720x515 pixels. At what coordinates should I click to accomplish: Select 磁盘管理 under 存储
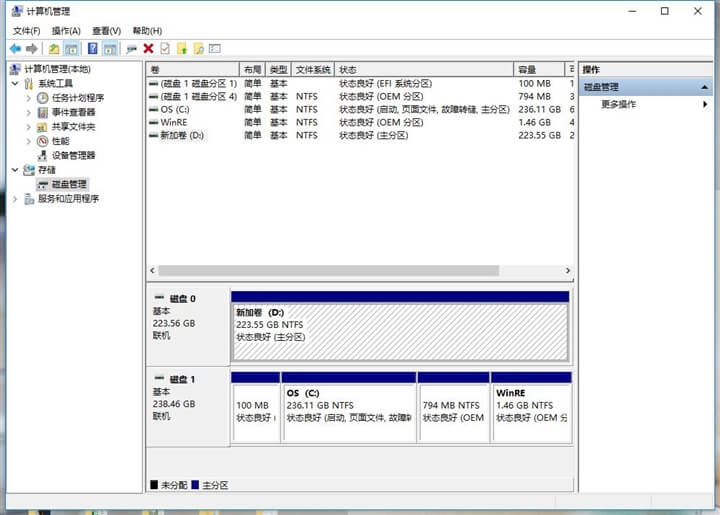pyautogui.click(x=69, y=184)
